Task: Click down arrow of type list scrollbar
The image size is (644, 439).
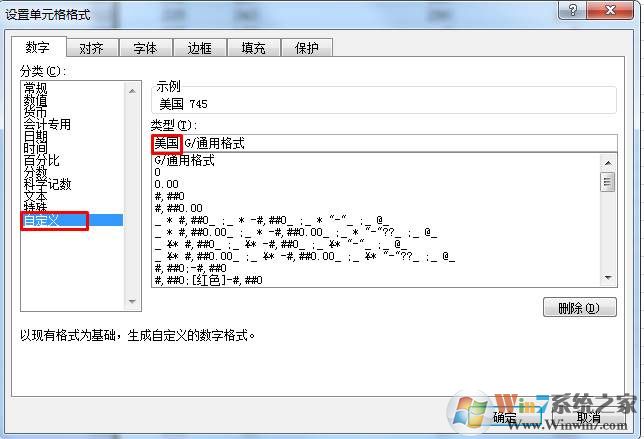Action: pyautogui.click(x=608, y=278)
